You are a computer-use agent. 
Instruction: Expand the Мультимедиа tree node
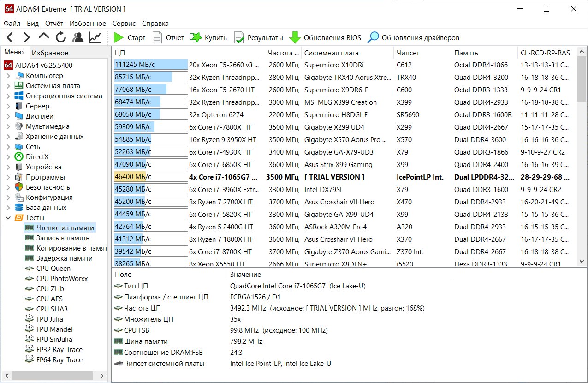[8, 126]
